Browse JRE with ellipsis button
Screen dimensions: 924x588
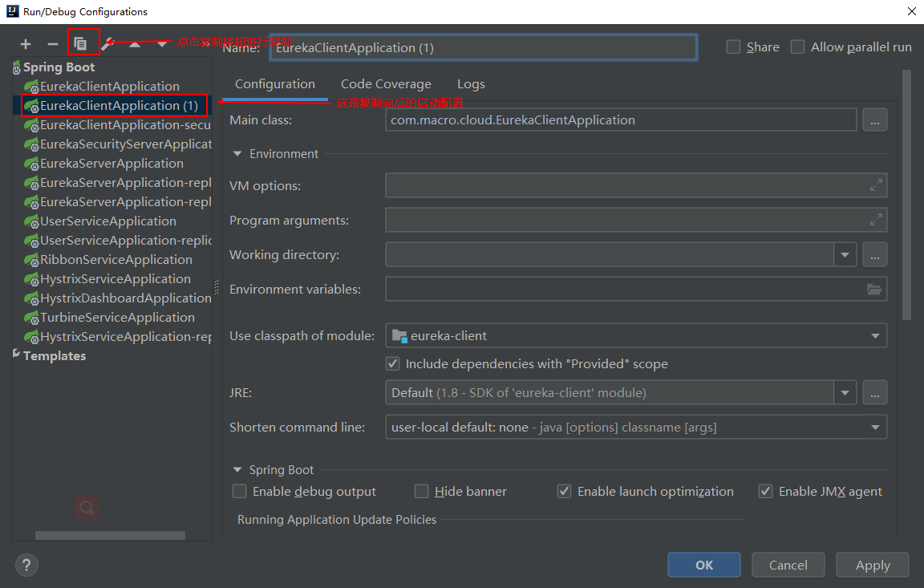point(874,393)
